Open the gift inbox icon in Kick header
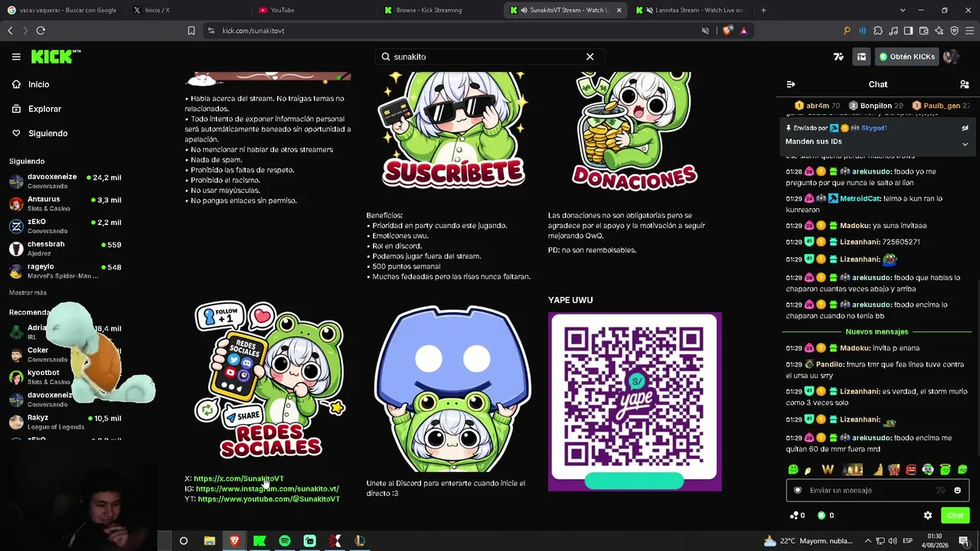The width and height of the screenshot is (980, 551). coord(861,57)
